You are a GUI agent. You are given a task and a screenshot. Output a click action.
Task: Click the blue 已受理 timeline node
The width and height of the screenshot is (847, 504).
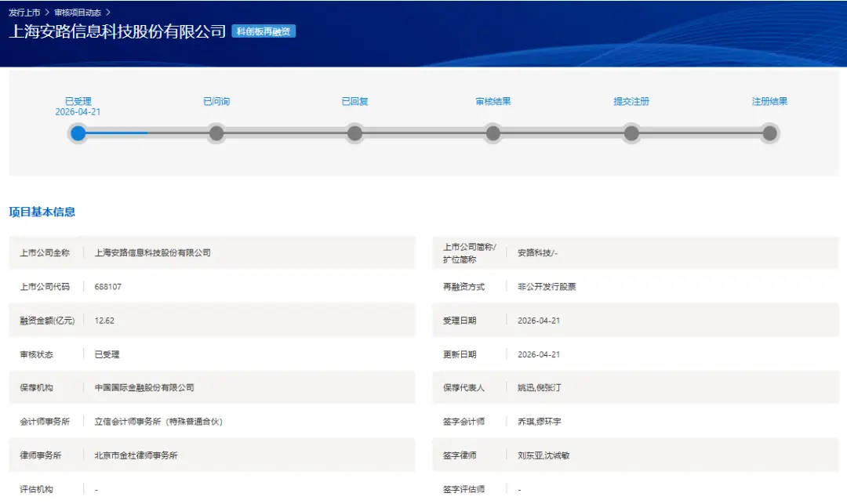coord(77,133)
